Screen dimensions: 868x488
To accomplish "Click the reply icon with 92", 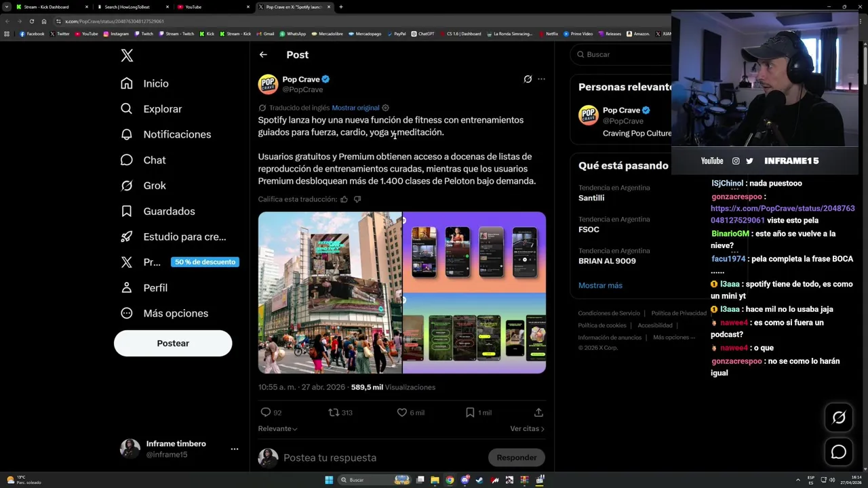I will click(271, 412).
